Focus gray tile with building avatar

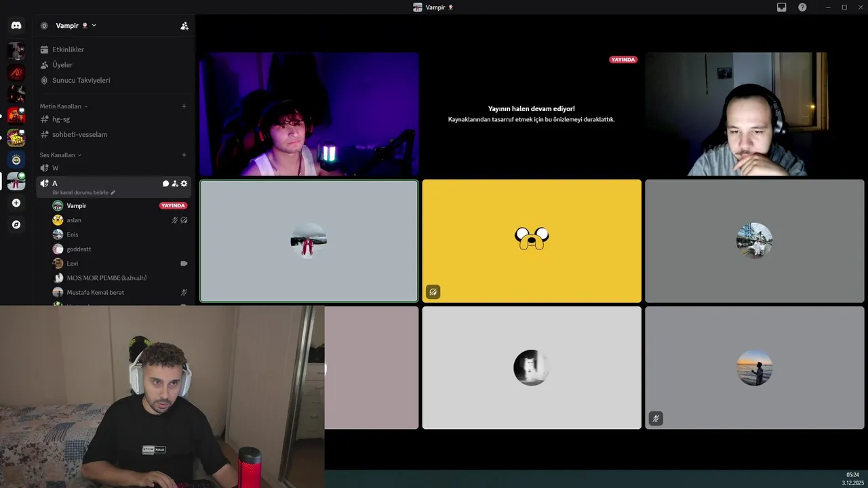coord(754,241)
